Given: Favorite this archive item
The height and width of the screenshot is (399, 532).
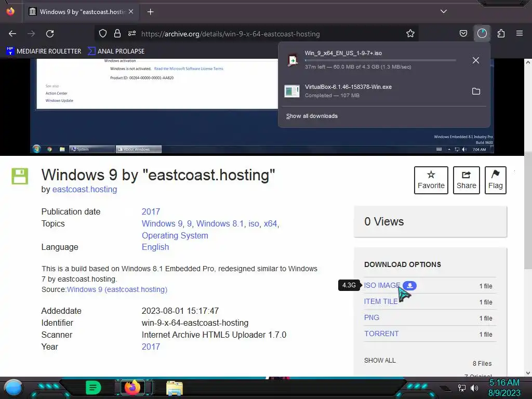Looking at the screenshot, I should pos(431,180).
